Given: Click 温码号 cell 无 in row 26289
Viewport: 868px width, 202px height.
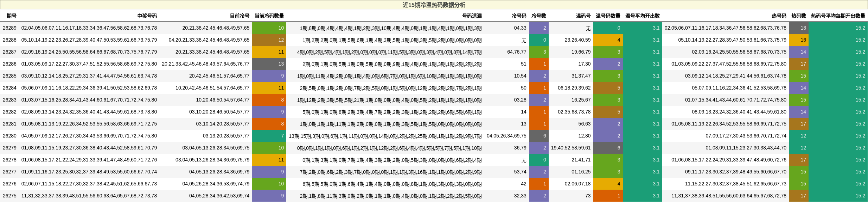Looking at the screenshot, I should [x=588, y=28].
